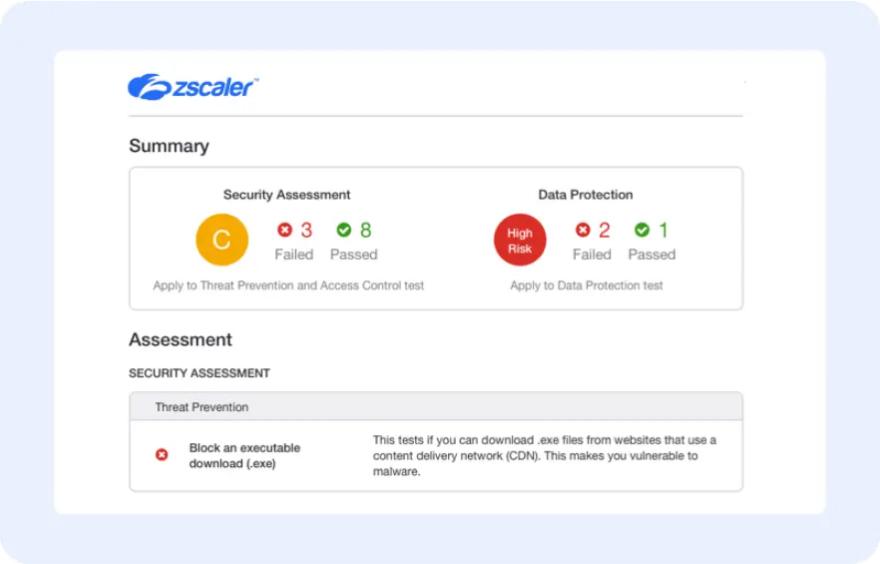This screenshot has width=880, height=564.
Task: Click the Data Protection title
Action: coord(585,195)
